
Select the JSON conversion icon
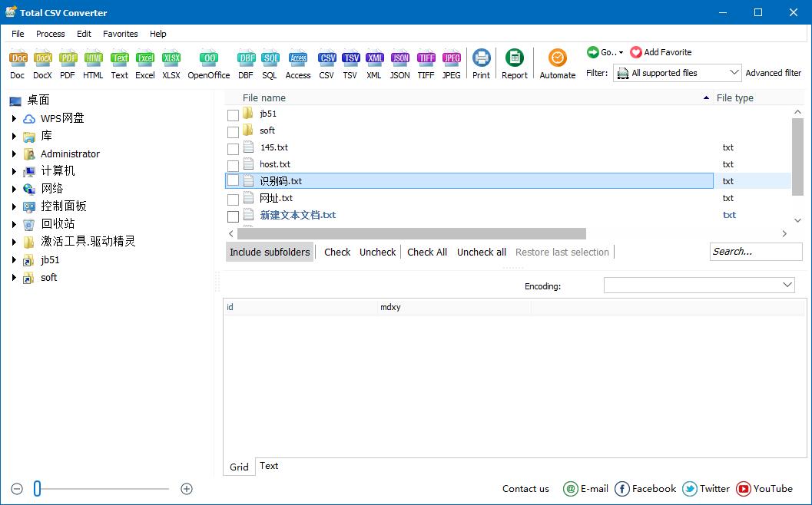[x=399, y=58]
